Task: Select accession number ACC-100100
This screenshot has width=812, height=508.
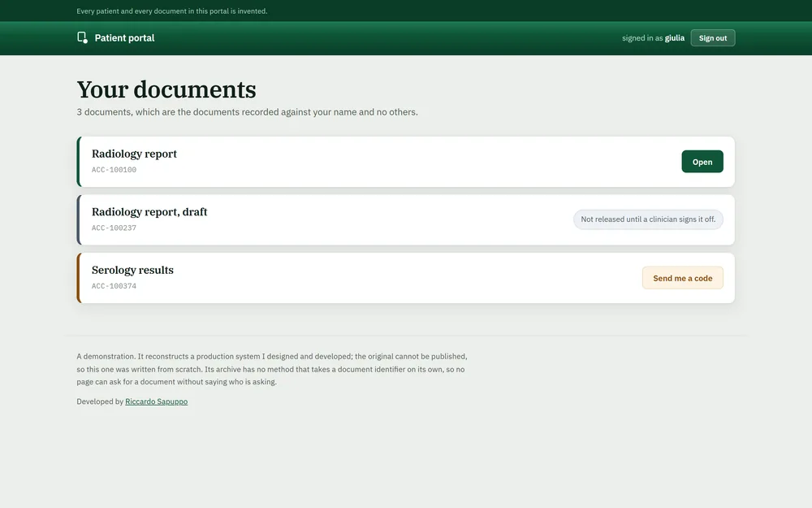Action: (114, 170)
